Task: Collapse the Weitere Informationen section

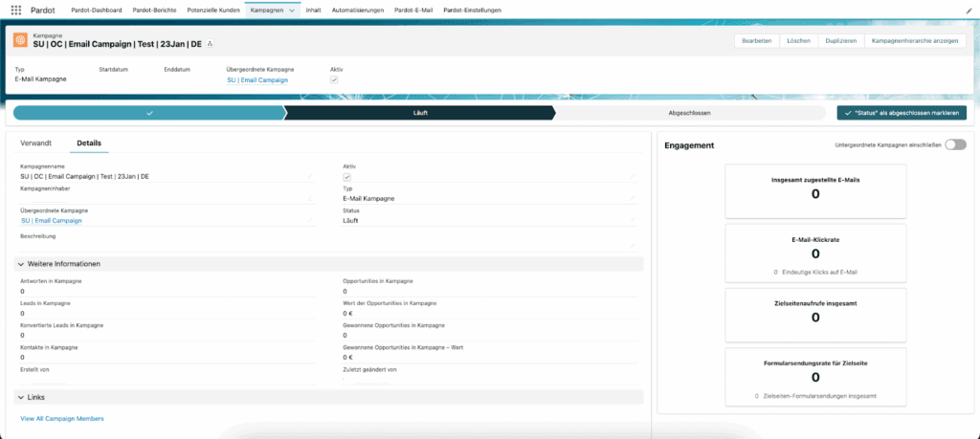Action: (x=21, y=264)
